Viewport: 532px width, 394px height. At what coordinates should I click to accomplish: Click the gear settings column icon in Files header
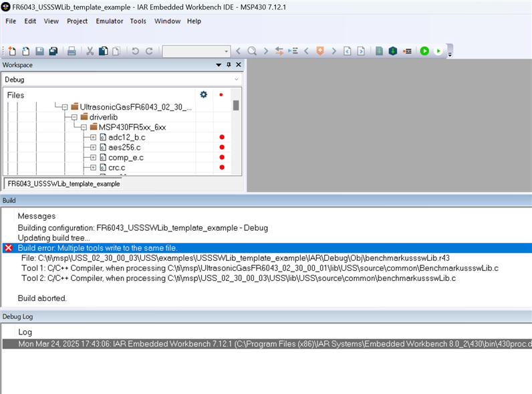pyautogui.click(x=204, y=94)
